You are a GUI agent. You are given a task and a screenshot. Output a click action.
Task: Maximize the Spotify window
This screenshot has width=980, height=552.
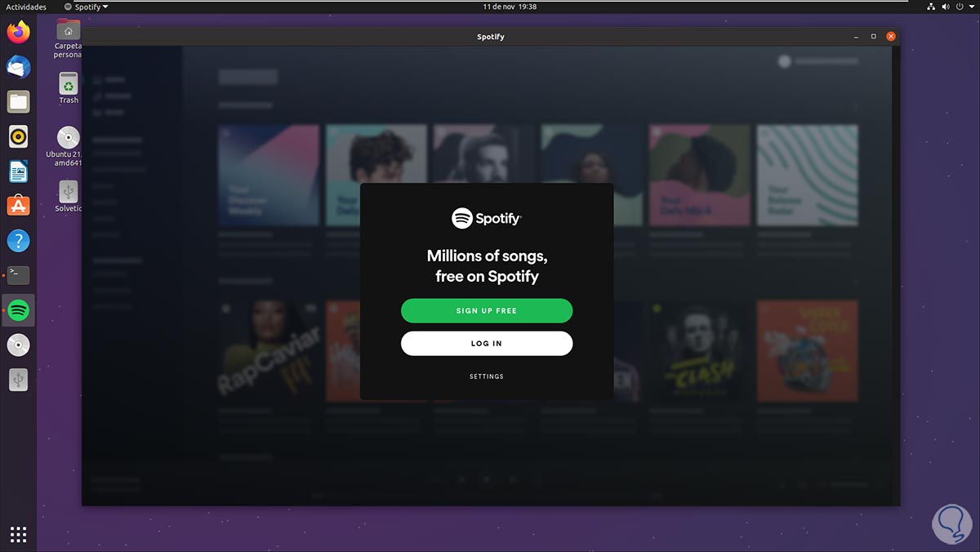(x=874, y=37)
